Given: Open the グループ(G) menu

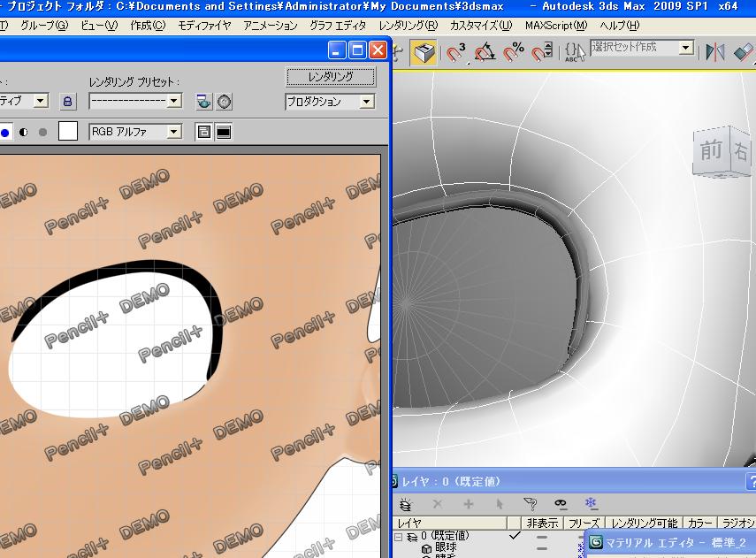Looking at the screenshot, I should [x=44, y=26].
